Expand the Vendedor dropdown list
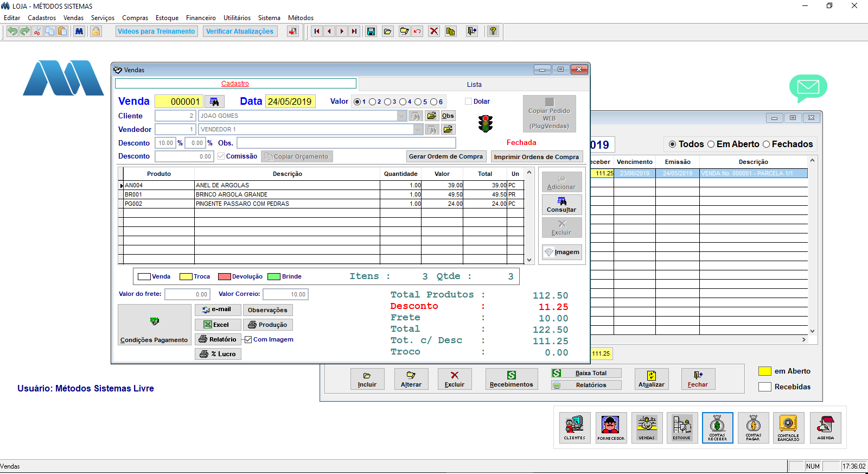The image size is (868, 474). [x=418, y=129]
